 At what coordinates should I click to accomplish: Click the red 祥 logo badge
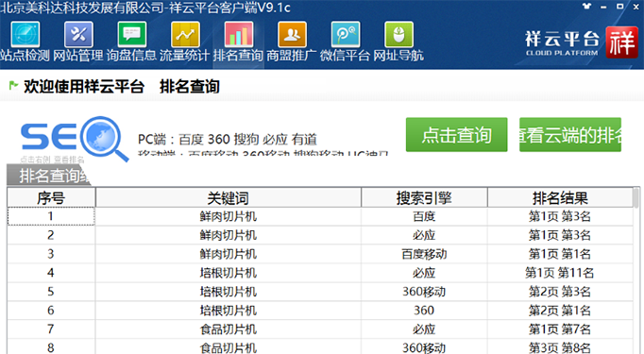point(621,42)
